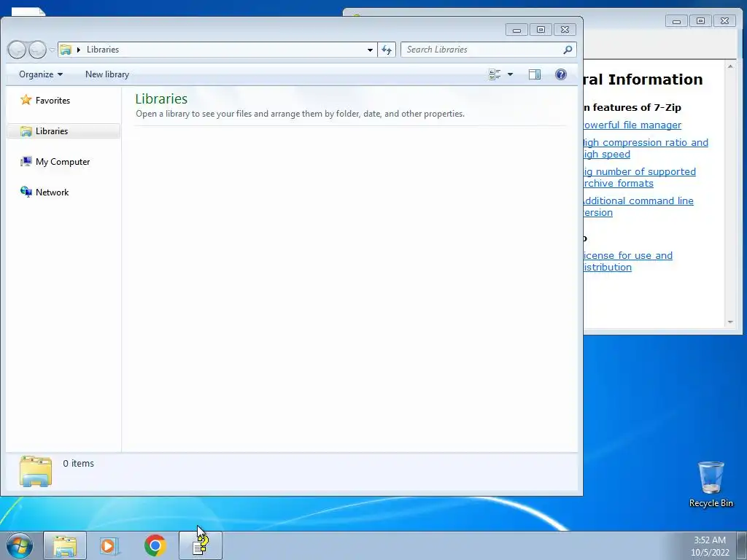Switch to the help viewer taskbar button

point(201,545)
